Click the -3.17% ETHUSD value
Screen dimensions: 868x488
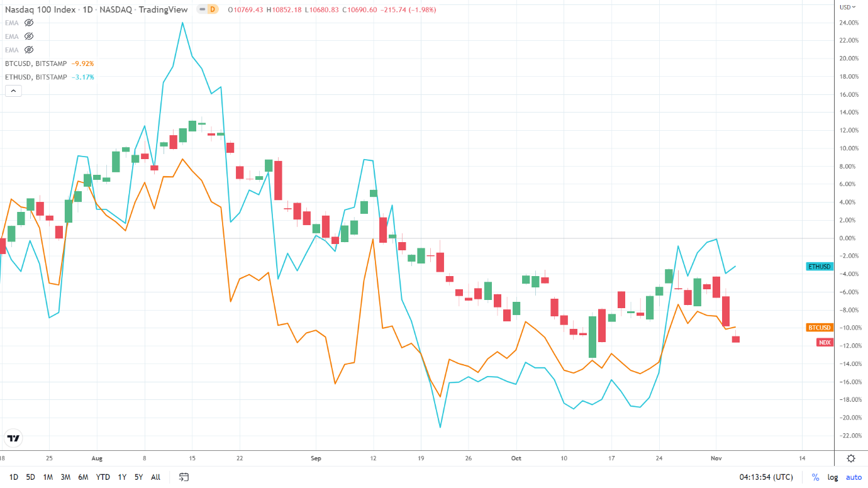point(82,77)
